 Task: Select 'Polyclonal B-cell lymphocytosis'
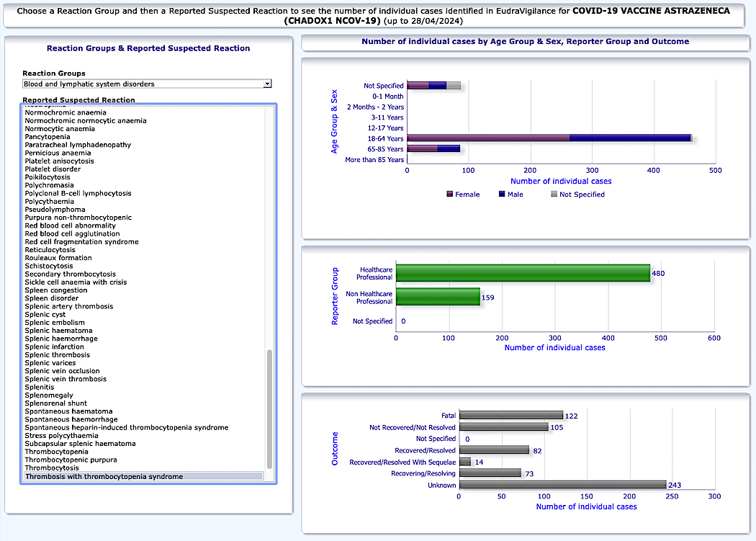click(78, 193)
